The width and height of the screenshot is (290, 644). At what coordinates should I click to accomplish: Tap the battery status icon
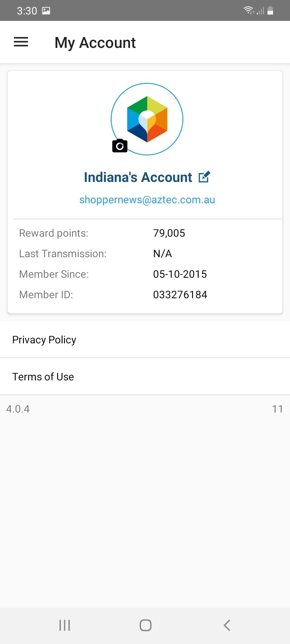click(x=270, y=10)
